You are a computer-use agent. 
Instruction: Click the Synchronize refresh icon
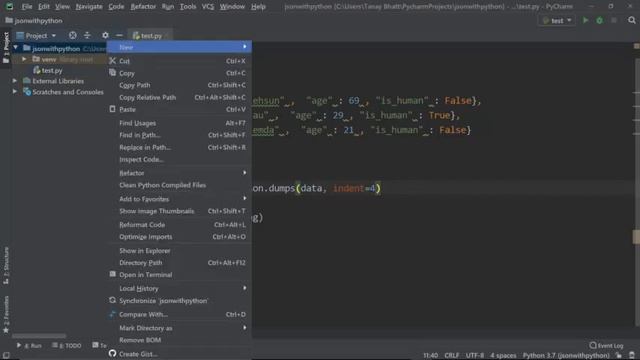113,300
